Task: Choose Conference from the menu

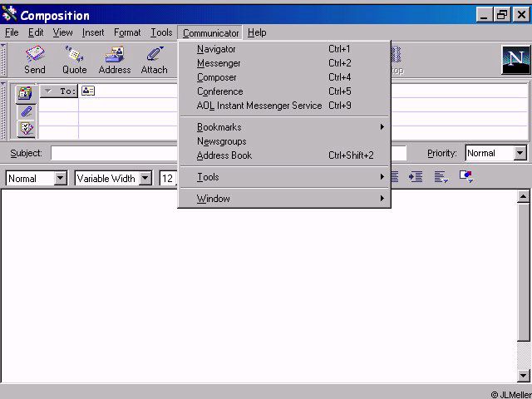Action: pos(284,91)
